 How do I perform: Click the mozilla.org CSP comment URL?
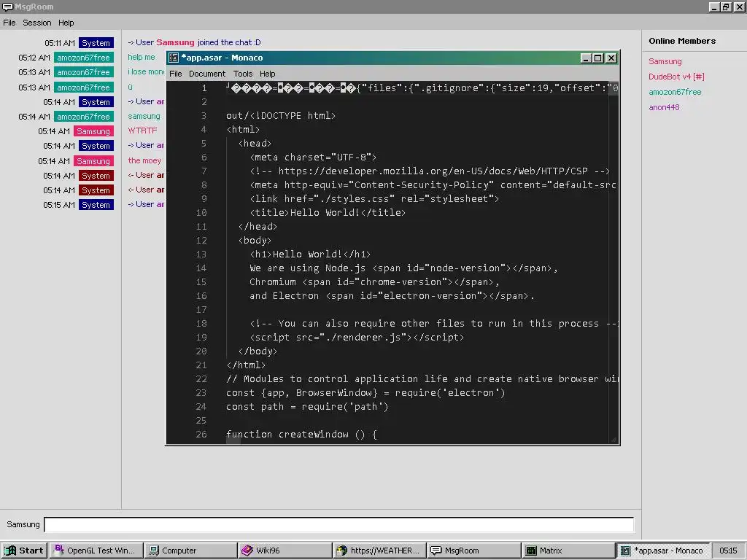pos(433,171)
